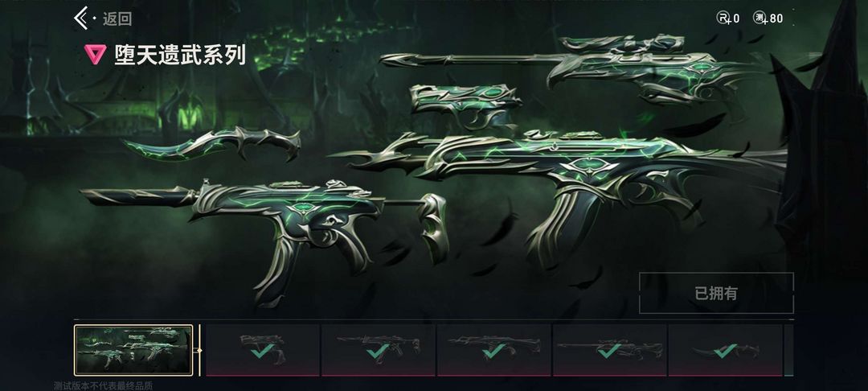The height and width of the screenshot is (391, 868).
Task: Select the full bundle thumbnail
Action: pos(133,350)
